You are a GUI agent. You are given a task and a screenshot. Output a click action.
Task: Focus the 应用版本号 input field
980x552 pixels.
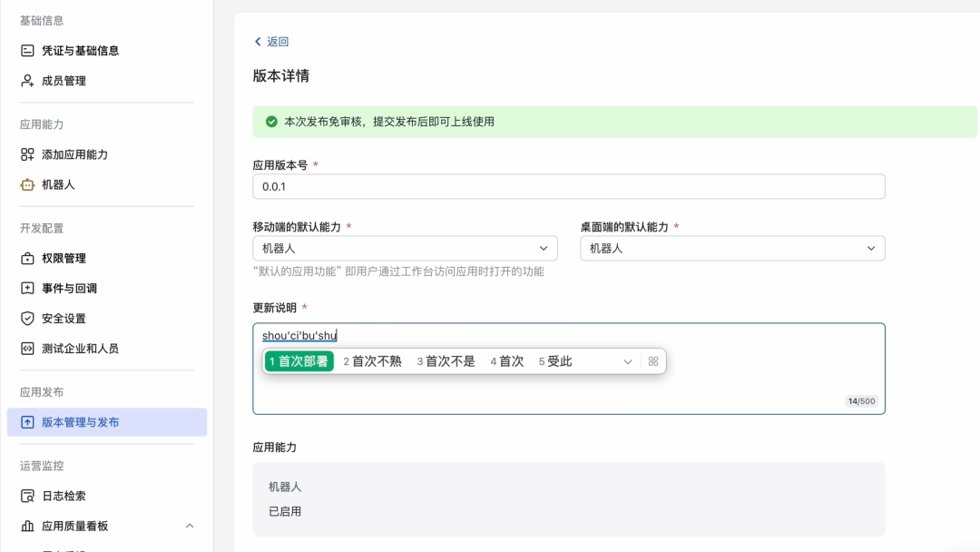pyautogui.click(x=569, y=186)
